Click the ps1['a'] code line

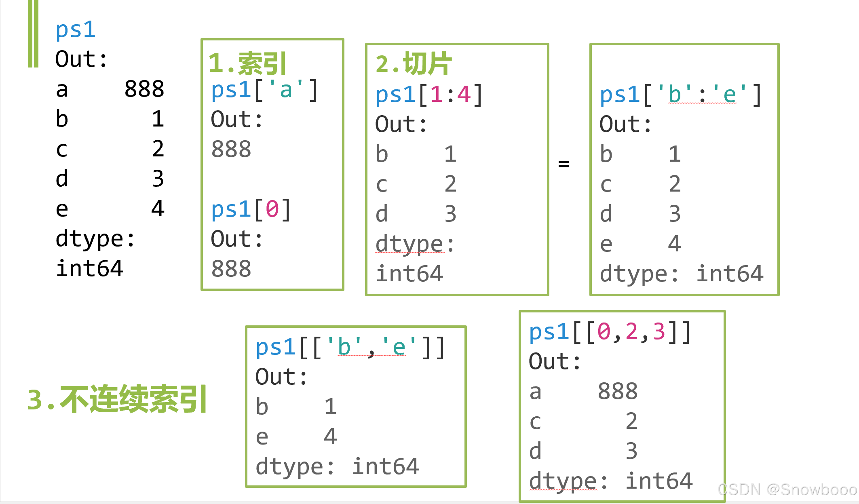[265, 90]
